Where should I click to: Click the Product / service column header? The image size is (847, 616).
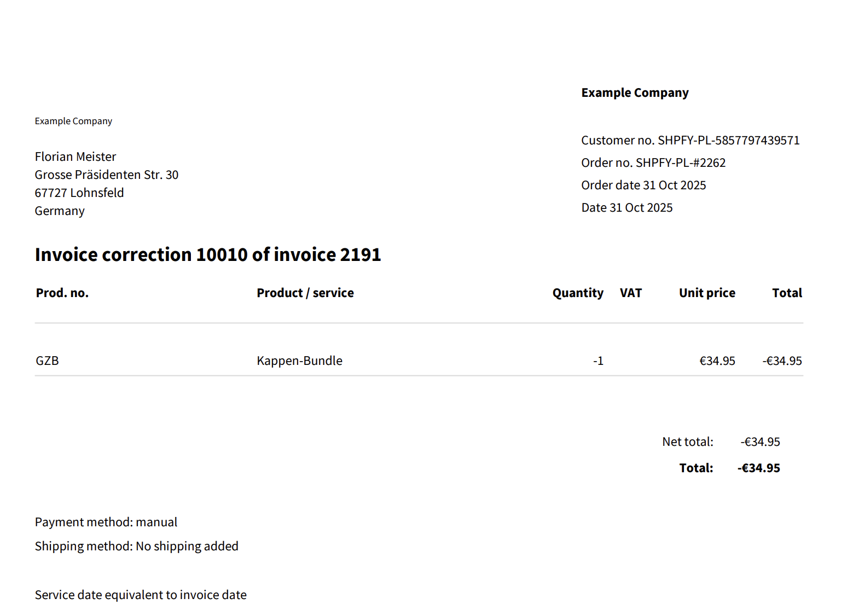(305, 293)
